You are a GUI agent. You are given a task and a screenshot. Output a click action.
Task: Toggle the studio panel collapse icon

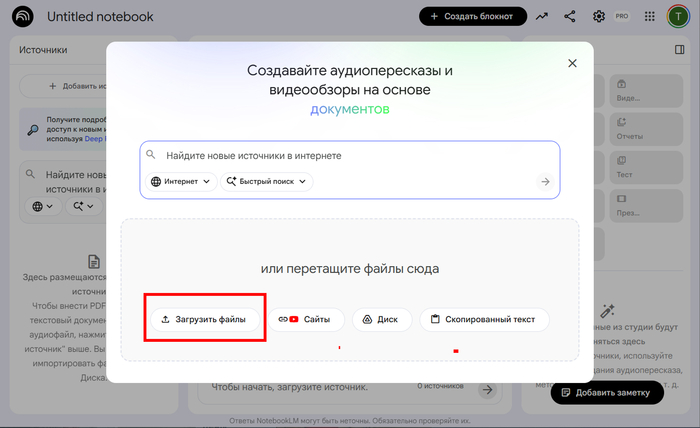coord(679,50)
